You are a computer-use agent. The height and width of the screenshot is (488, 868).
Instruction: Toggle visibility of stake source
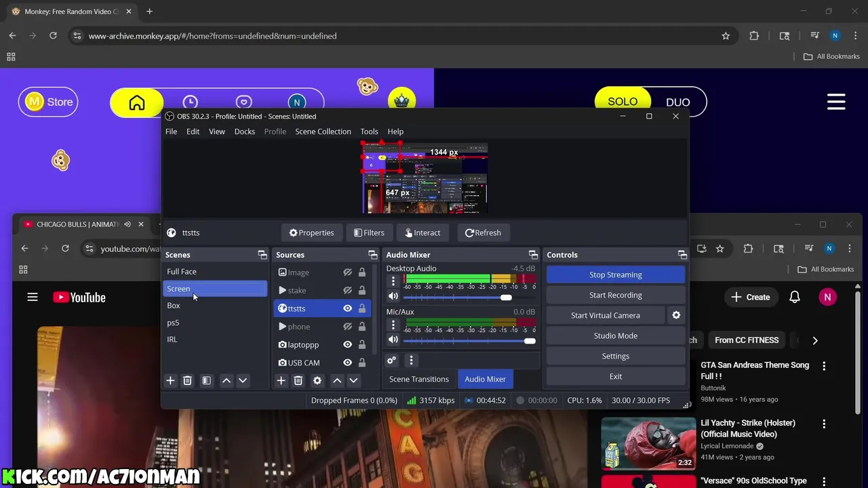tap(347, 290)
